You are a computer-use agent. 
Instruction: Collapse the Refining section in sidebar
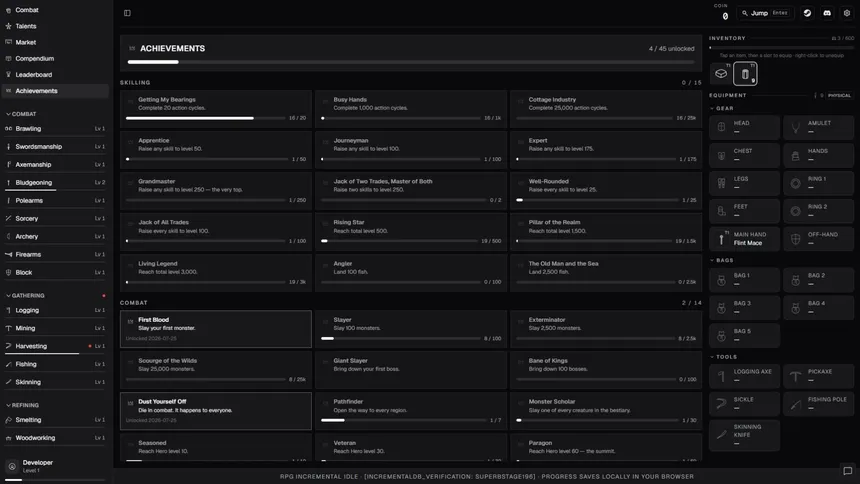pos(22,406)
